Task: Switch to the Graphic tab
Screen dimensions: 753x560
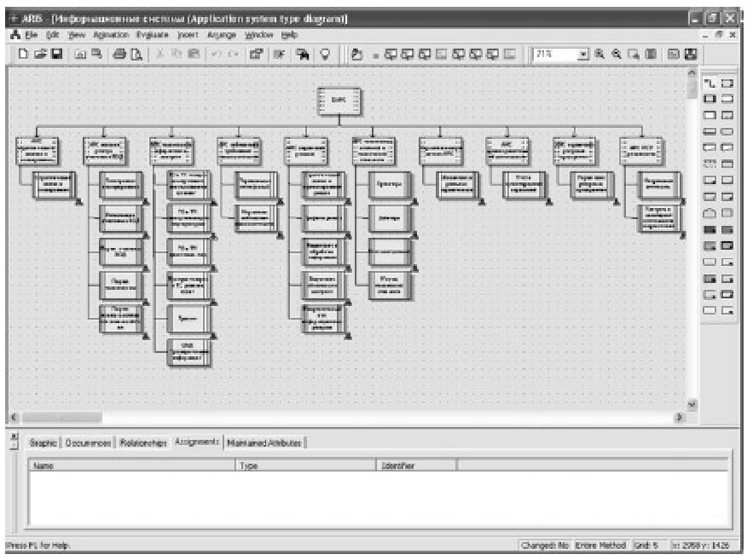Action: [43, 443]
